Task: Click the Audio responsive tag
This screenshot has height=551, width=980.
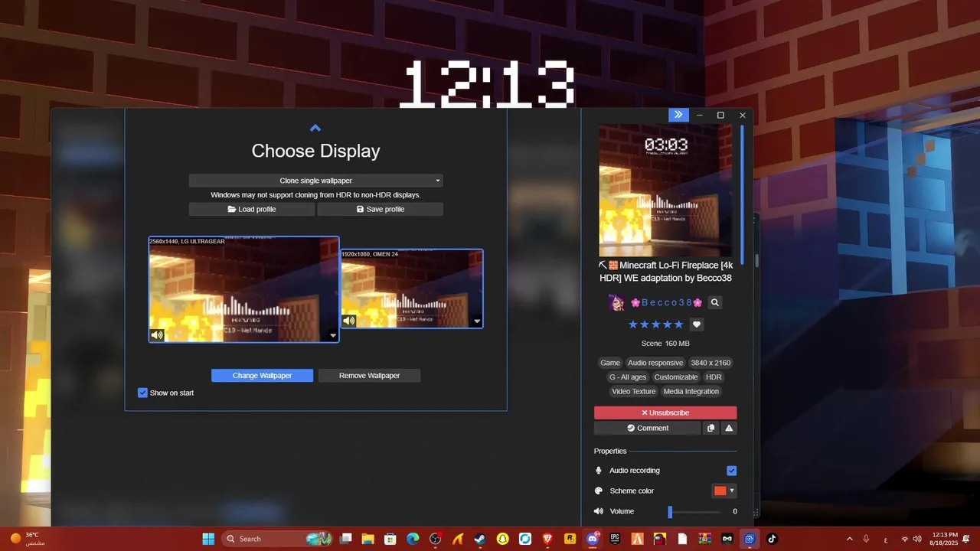Action: point(655,363)
